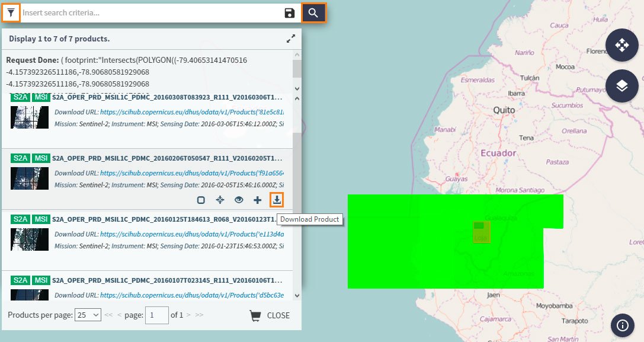Click the S2A badge of product 20160107T023145

pyautogui.click(x=21, y=280)
